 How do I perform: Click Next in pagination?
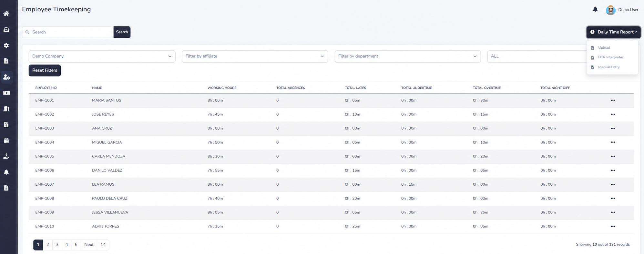(89, 245)
